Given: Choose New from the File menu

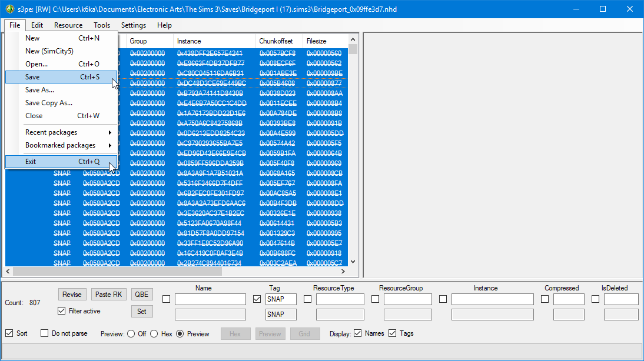Looking at the screenshot, I should click(x=61, y=38).
